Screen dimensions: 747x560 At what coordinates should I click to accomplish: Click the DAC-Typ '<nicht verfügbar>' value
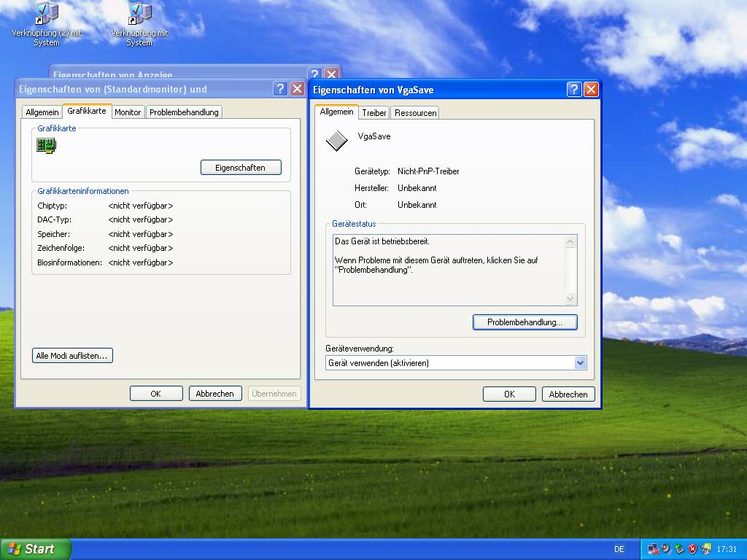tap(141, 219)
